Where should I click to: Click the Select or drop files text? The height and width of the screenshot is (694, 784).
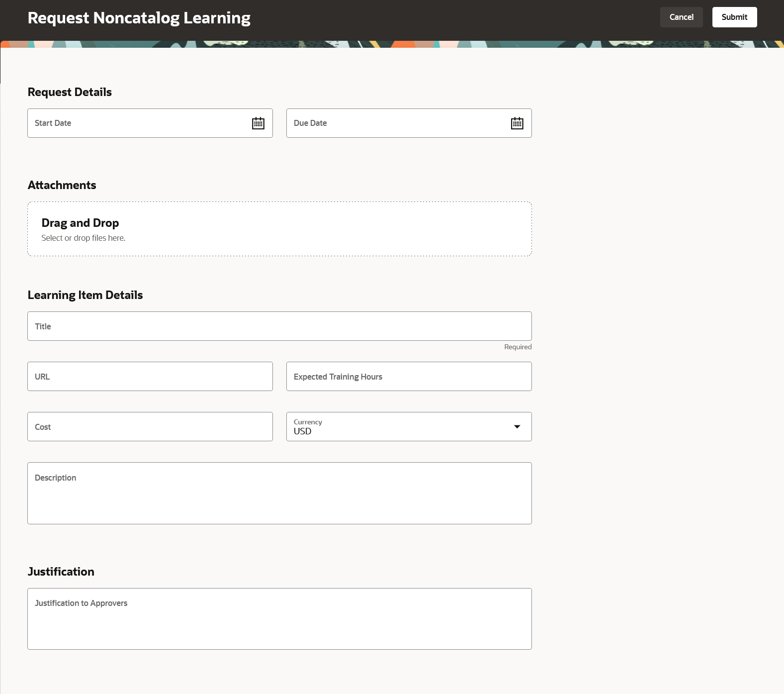[x=84, y=238]
